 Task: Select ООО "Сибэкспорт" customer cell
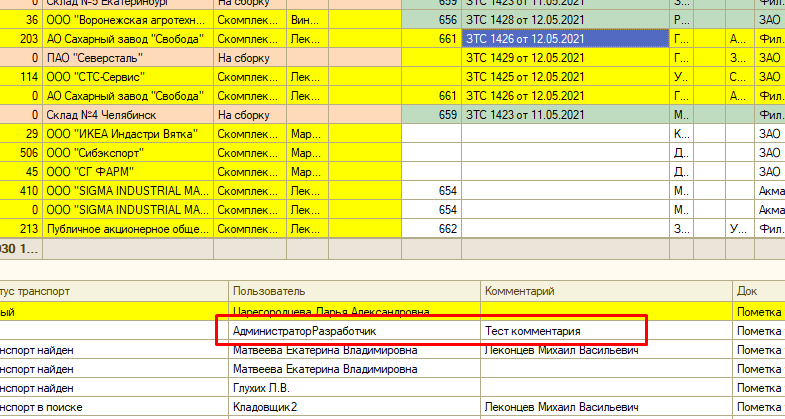coord(128,153)
